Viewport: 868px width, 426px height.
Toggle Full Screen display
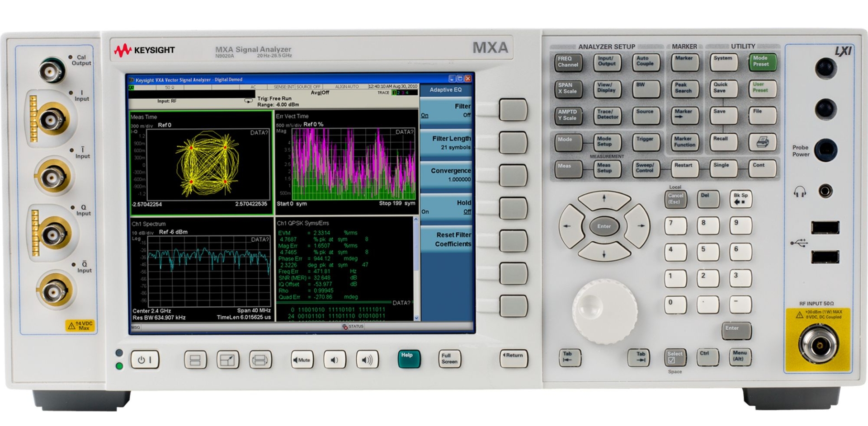pos(449,359)
